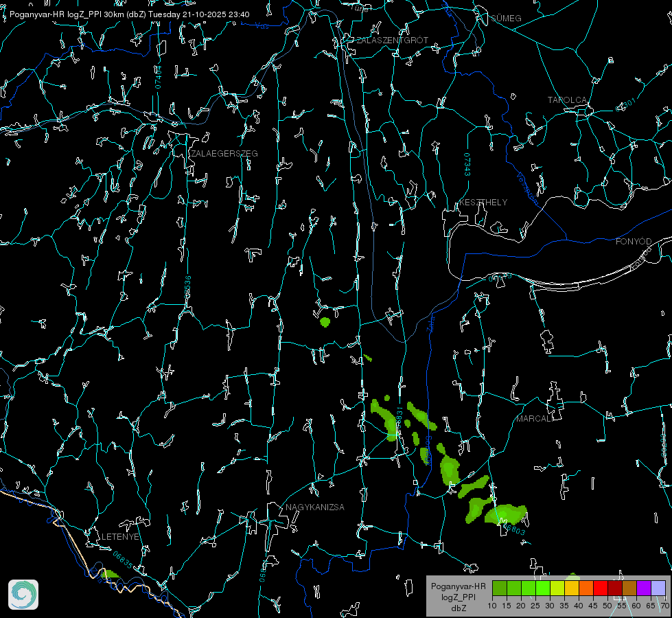Click the legend's logZ_PPI text
Viewport: 672px width, 618px height.
click(458, 597)
